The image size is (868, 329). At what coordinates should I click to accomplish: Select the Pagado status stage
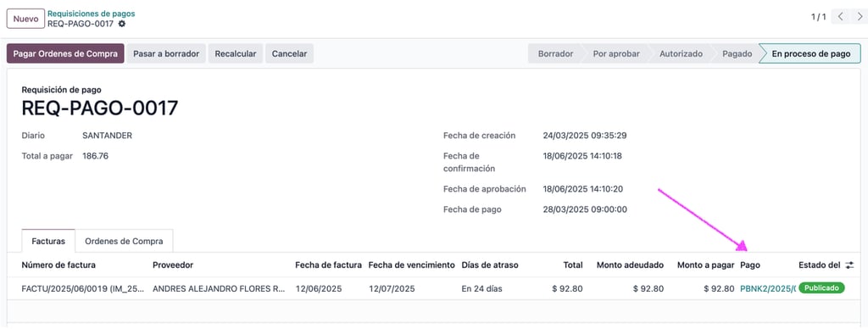[737, 53]
